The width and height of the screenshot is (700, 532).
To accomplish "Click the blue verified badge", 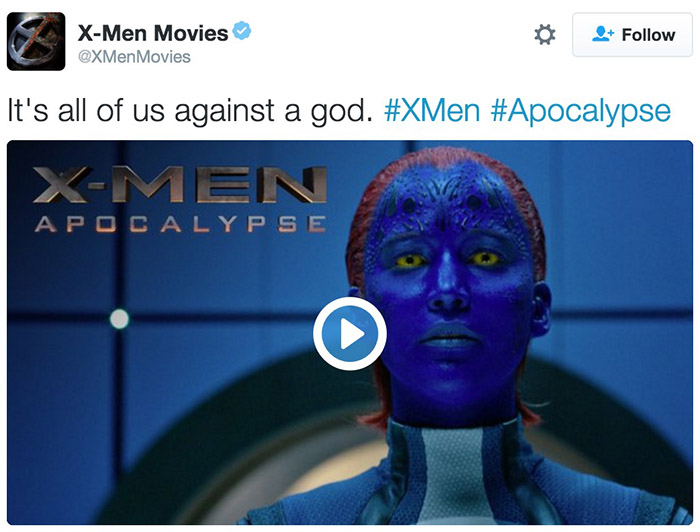I will tap(242, 30).
